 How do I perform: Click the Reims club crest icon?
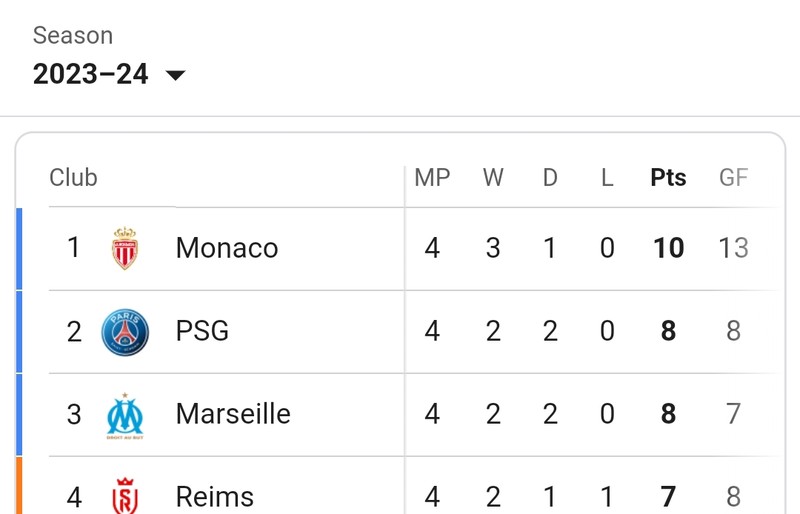125,496
